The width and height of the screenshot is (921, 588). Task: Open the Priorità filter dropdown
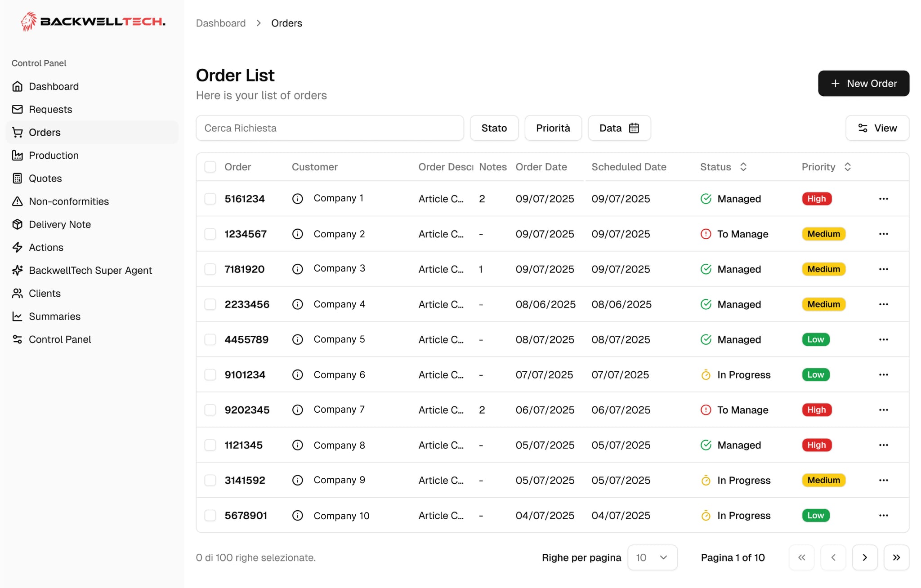(x=553, y=128)
